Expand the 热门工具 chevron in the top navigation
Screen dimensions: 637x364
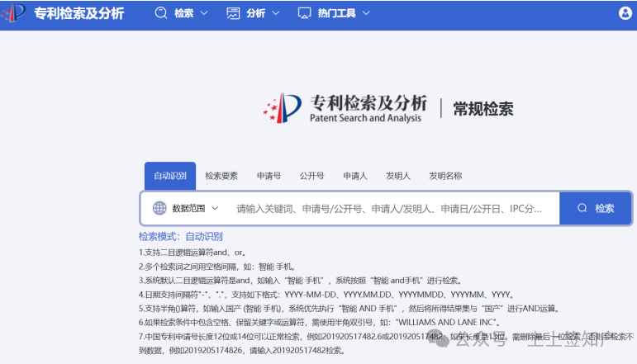(x=365, y=13)
